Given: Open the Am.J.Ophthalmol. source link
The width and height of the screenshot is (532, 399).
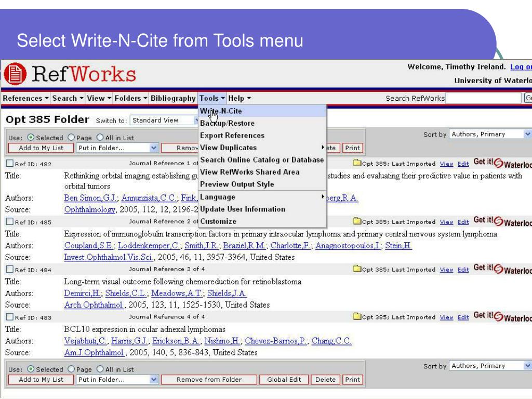Looking at the screenshot, I should click(95, 353).
